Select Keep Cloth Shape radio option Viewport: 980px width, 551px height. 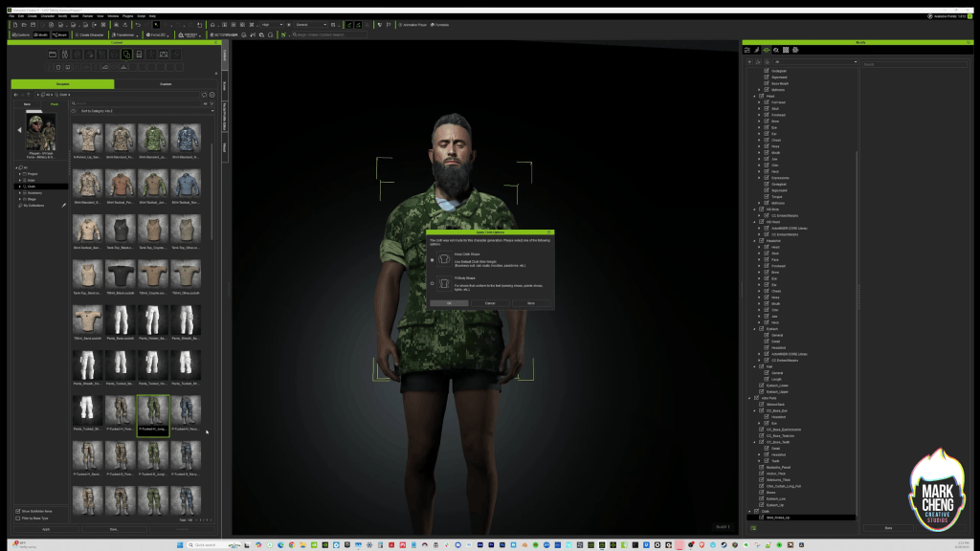[432, 260]
